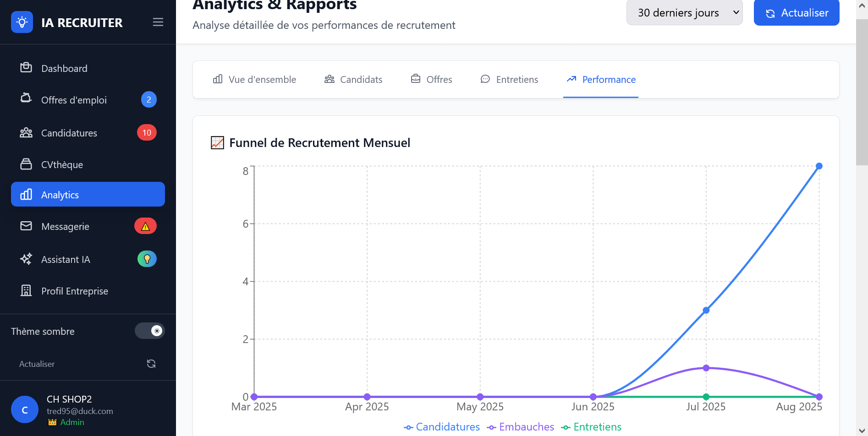Select Analytics sidebar item
Screen dimensions: 868x436
(88, 194)
